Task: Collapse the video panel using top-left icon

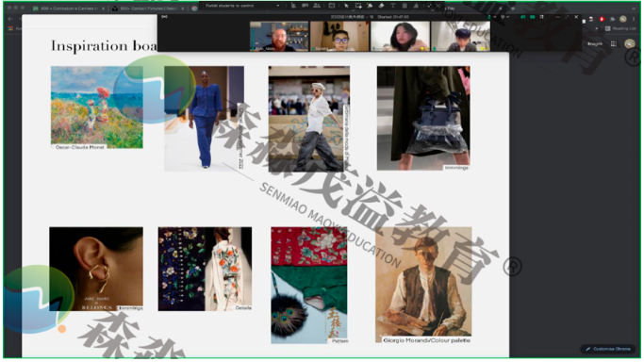Action: 164,17
